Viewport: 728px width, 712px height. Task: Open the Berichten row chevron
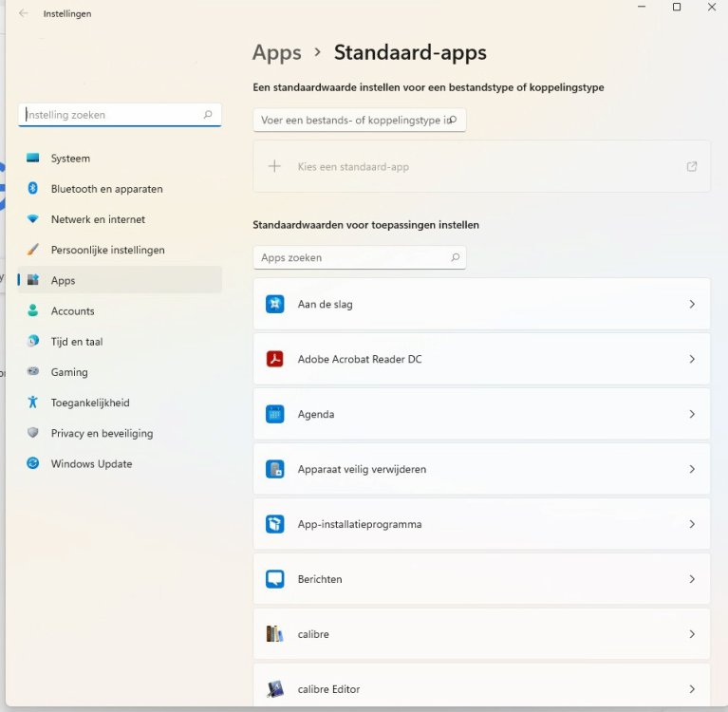click(x=692, y=579)
